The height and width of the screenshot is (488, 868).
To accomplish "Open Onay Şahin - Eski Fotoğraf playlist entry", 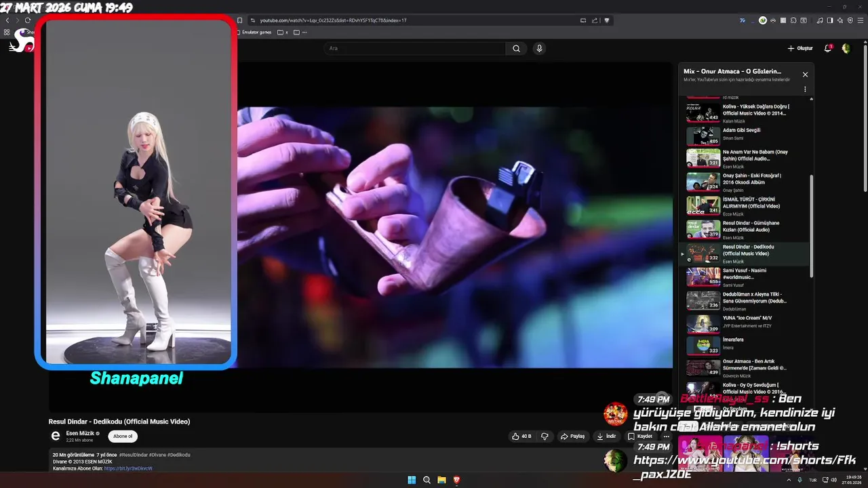I will click(746, 183).
